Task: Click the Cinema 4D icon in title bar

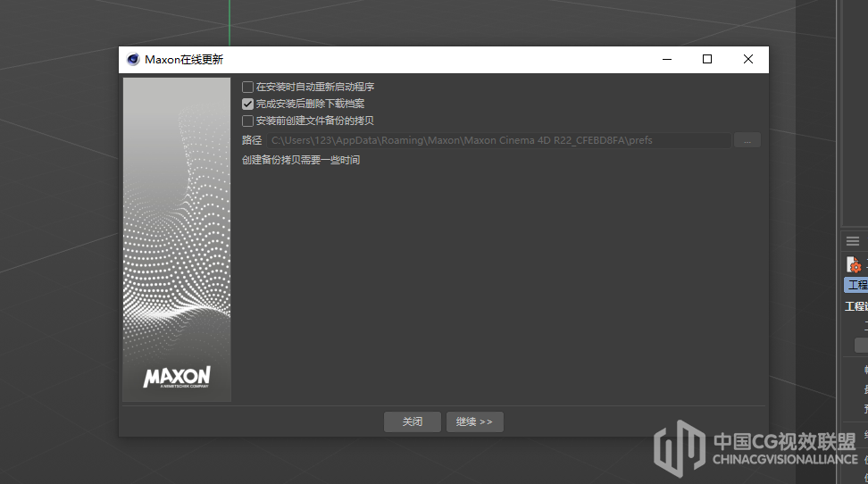Action: point(133,59)
